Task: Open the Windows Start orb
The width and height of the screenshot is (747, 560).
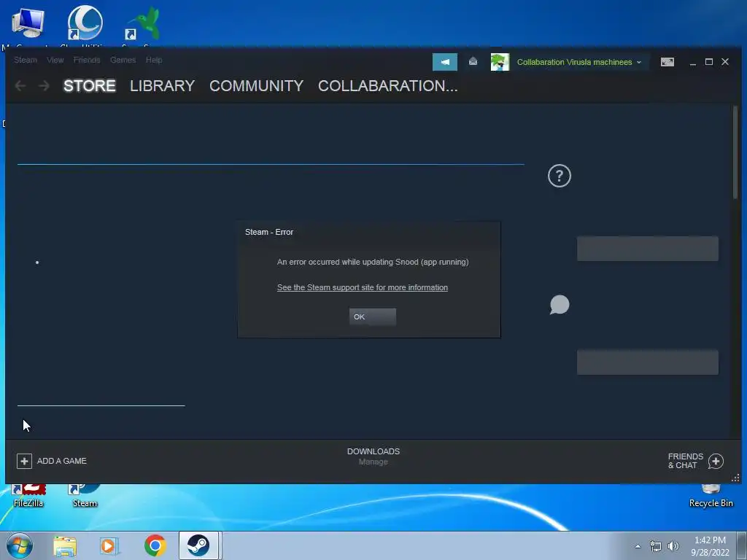Action: tap(20, 545)
